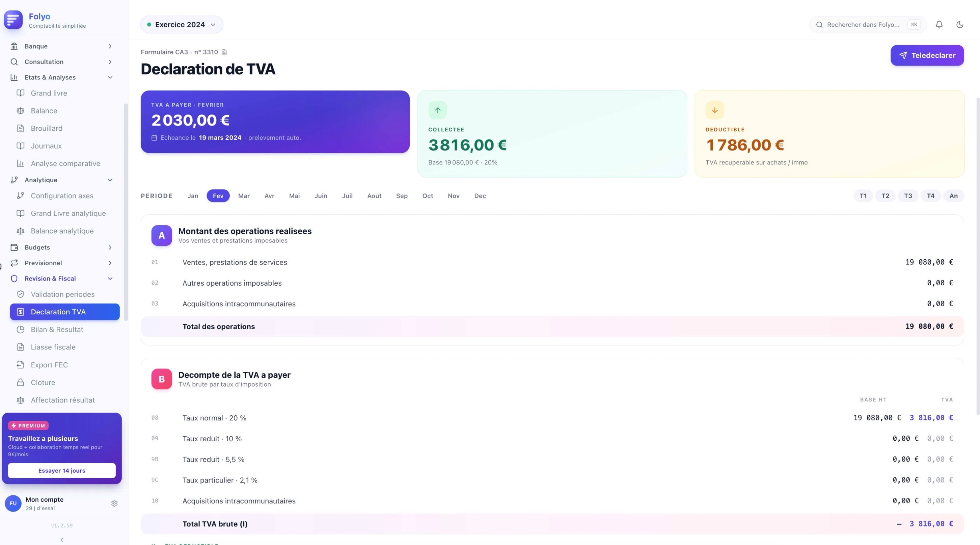980x545 pixels.
Task: Open Bilan & Resultat page
Action: point(57,330)
